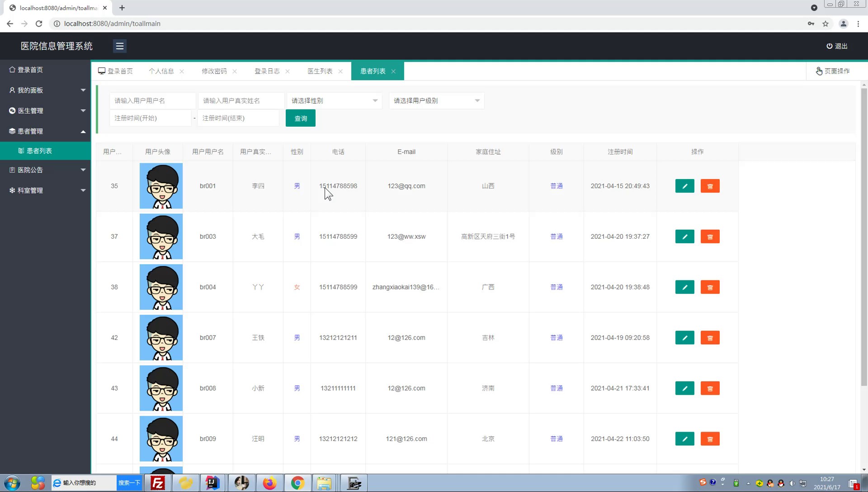The image size is (868, 492).
Task: Delete patient br009 with trash icon
Action: [710, 439]
